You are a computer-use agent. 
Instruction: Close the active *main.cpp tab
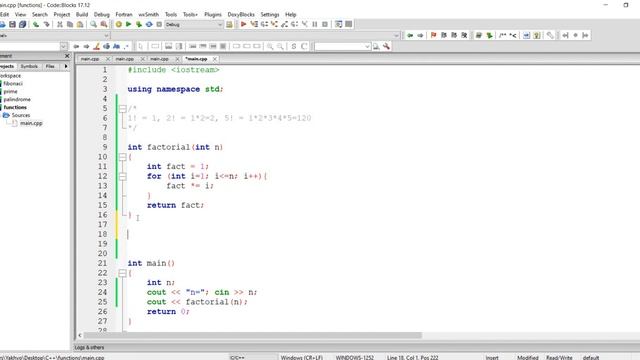[215, 59]
